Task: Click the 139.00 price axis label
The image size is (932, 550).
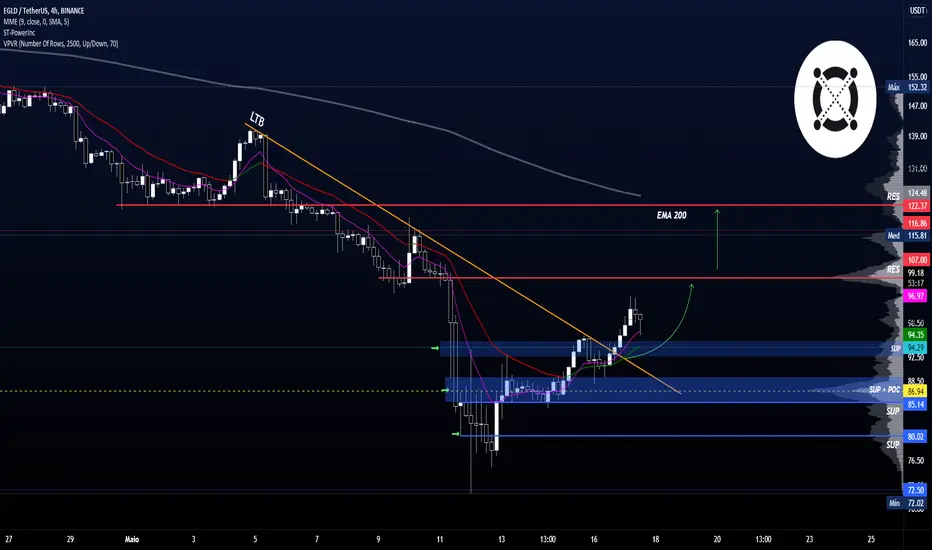Action: pyautogui.click(x=917, y=136)
